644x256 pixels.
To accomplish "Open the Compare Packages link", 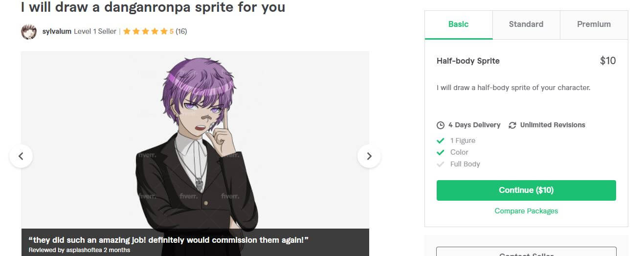I will tap(526, 211).
